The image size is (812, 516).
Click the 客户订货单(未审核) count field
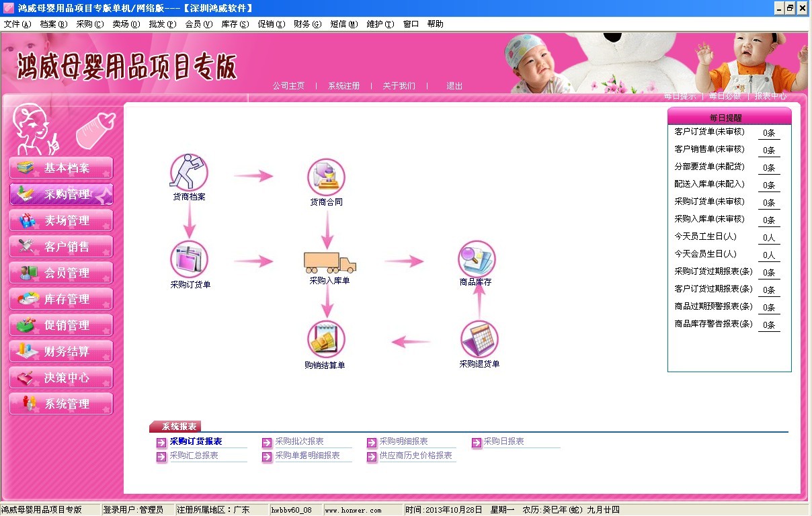(x=769, y=133)
